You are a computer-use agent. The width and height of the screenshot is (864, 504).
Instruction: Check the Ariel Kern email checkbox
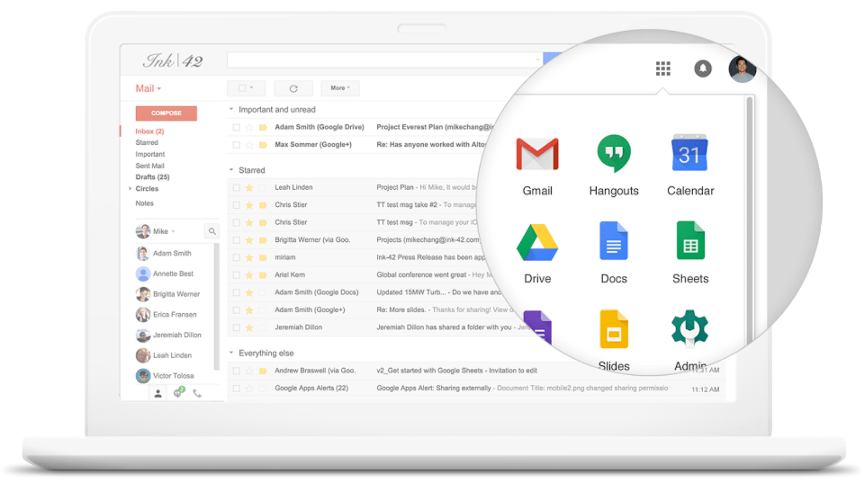(236, 275)
